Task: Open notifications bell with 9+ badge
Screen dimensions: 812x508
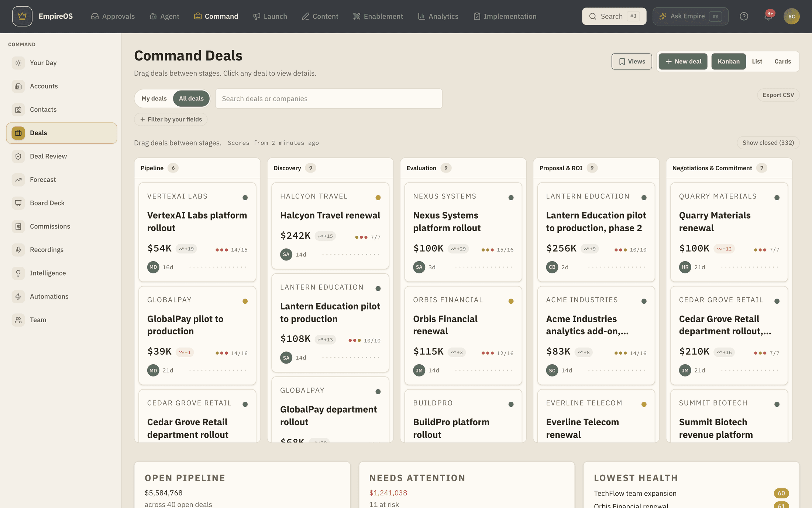Action: 768,16
